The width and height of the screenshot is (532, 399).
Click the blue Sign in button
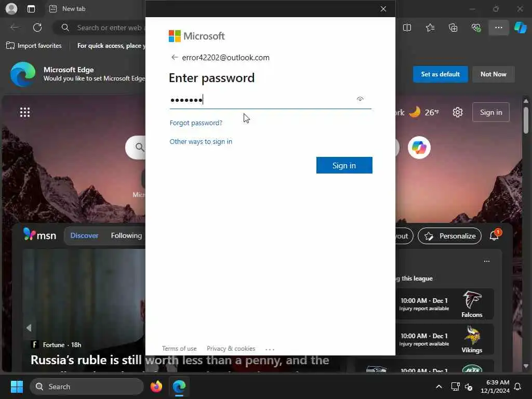click(344, 165)
